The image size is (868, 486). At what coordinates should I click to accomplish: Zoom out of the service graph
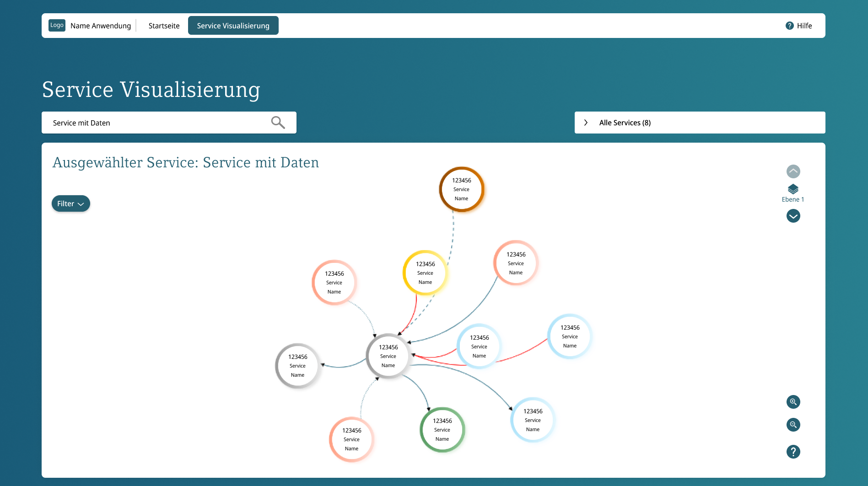[x=793, y=425]
